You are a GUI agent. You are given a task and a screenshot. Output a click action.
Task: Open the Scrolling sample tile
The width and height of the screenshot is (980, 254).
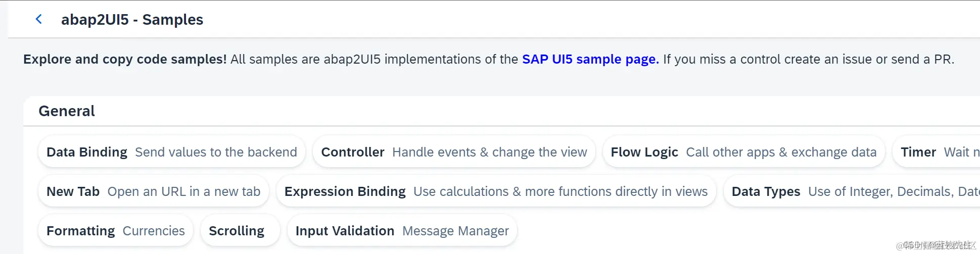[237, 231]
